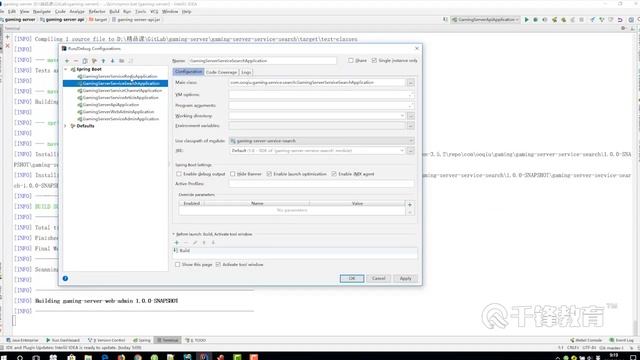The height and width of the screenshot is (360, 640).
Task: Expand the VM options field
Action: point(410,95)
